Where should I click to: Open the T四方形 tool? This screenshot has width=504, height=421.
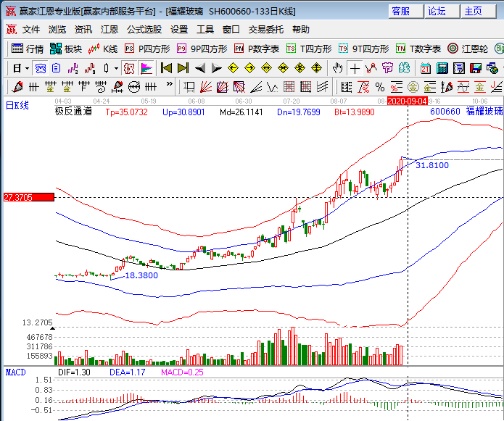point(309,49)
